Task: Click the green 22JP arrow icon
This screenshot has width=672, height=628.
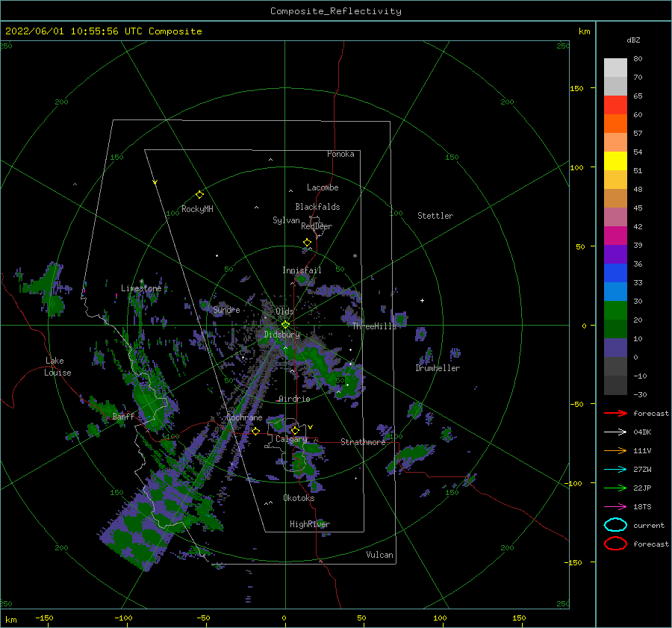Action: 615,488
